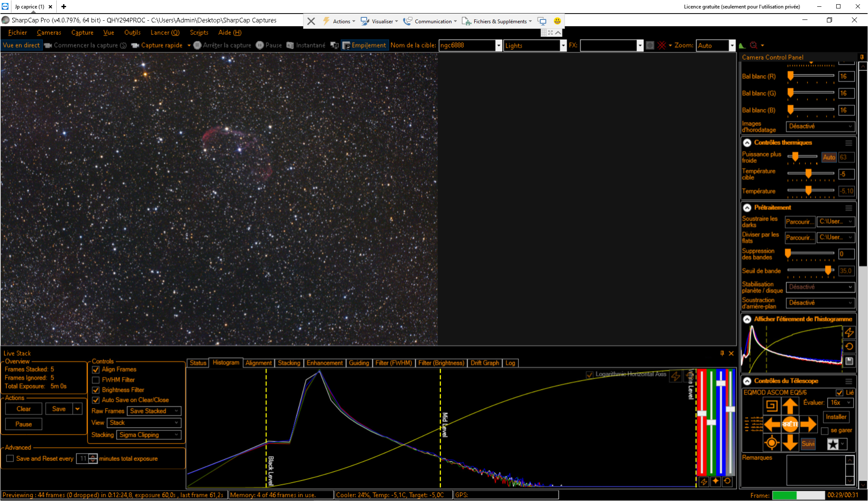Click the grey FX selection area icon
The height and width of the screenshot is (501, 868).
pos(650,45)
